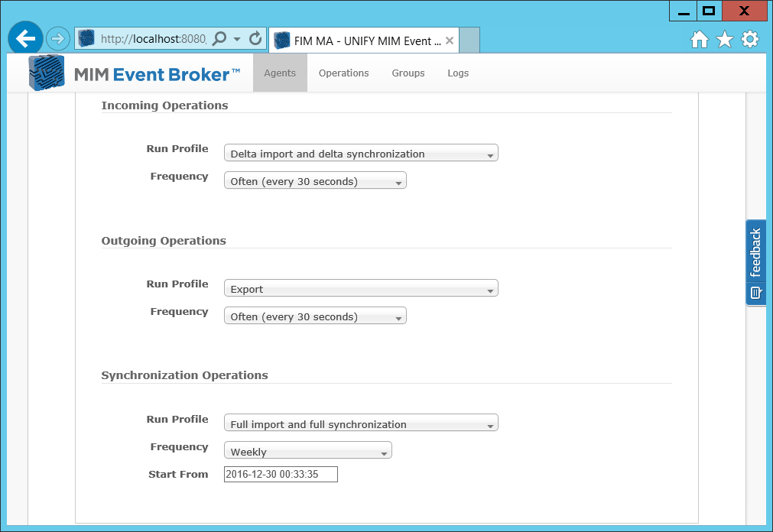Open the Synchronization Operations Run Profile dropdown
773x532 pixels.
[x=361, y=423]
